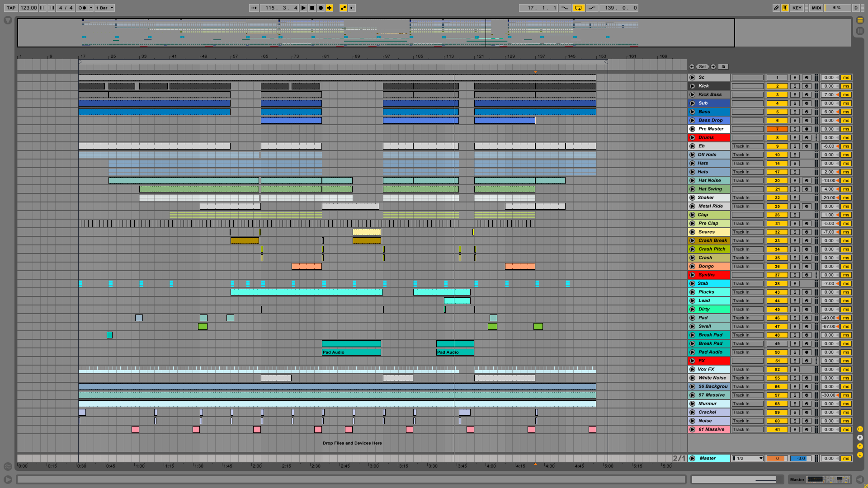The image size is (868, 488).
Task: Open the Master output 1/2 dropdown
Action: coord(747,458)
